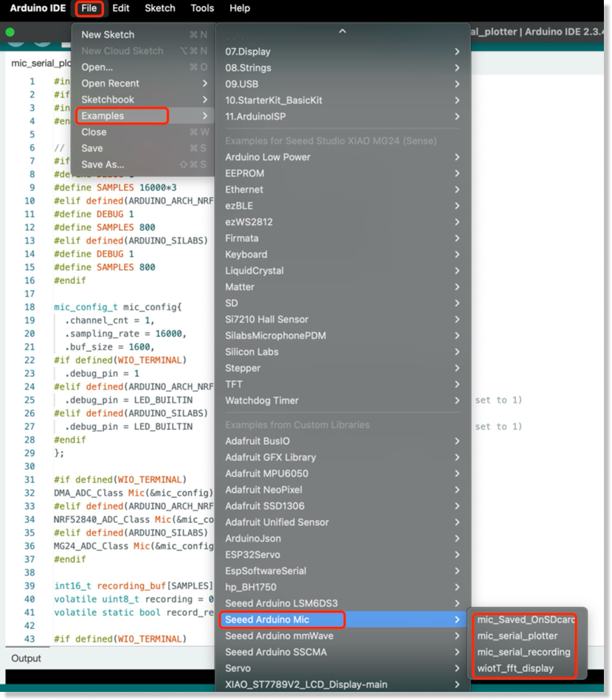This screenshot has height=700, width=612.
Task: Expand the 08.Strings examples
Action: [x=342, y=67]
